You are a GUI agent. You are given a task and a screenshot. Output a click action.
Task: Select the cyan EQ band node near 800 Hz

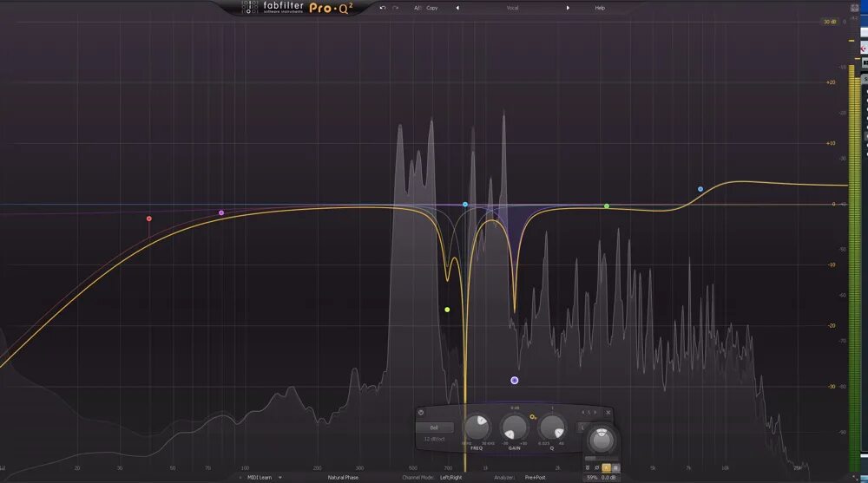pos(465,204)
